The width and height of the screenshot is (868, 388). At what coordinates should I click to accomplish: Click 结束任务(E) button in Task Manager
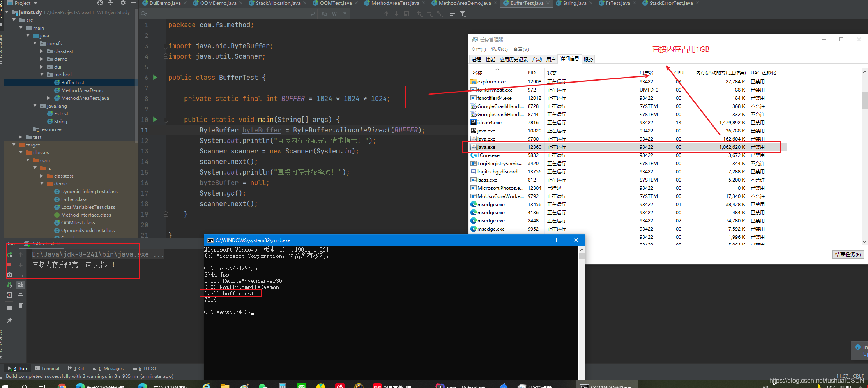pos(848,254)
